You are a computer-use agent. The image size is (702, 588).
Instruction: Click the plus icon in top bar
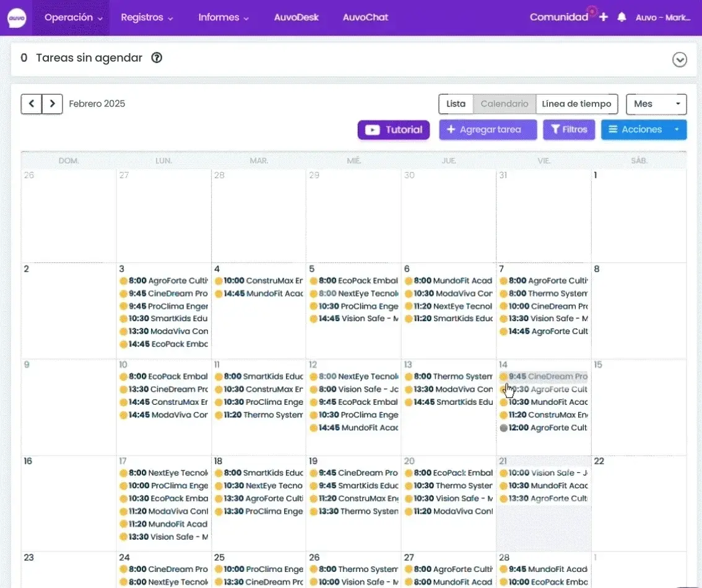coord(604,17)
